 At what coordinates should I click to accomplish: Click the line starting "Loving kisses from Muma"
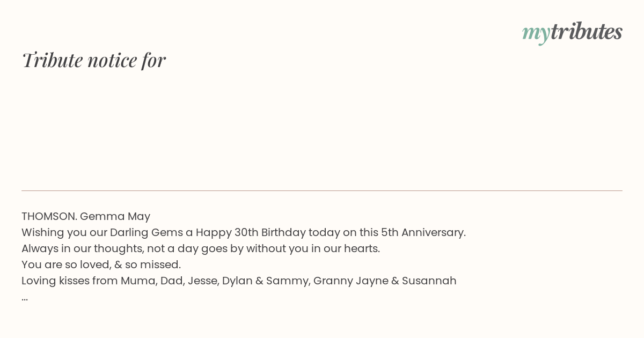(239, 281)
